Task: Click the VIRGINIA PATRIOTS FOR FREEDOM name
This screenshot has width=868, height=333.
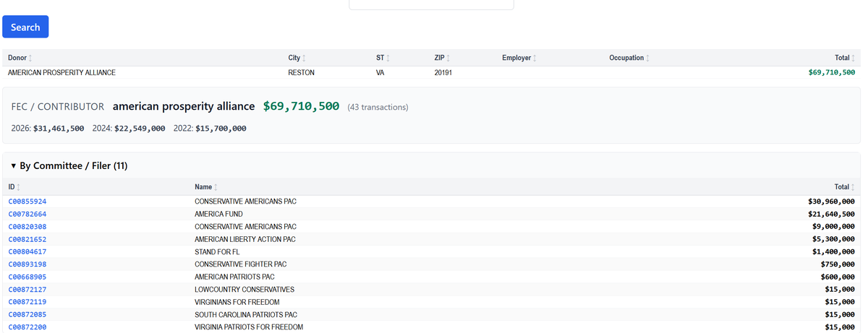Action: click(x=249, y=327)
